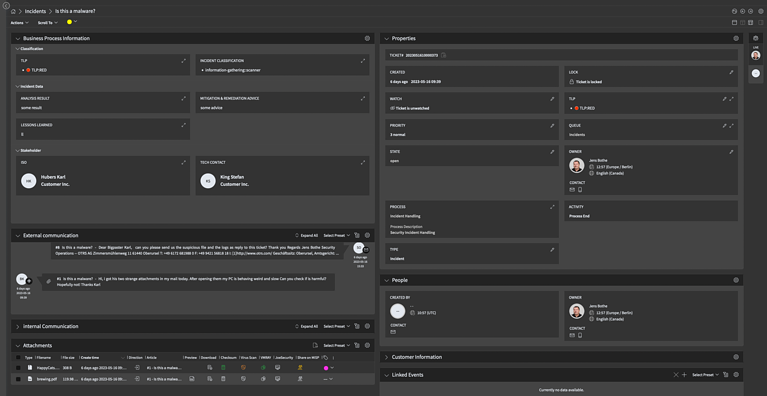
Task: Preview the brewing.pdf attachment
Action: (x=192, y=379)
